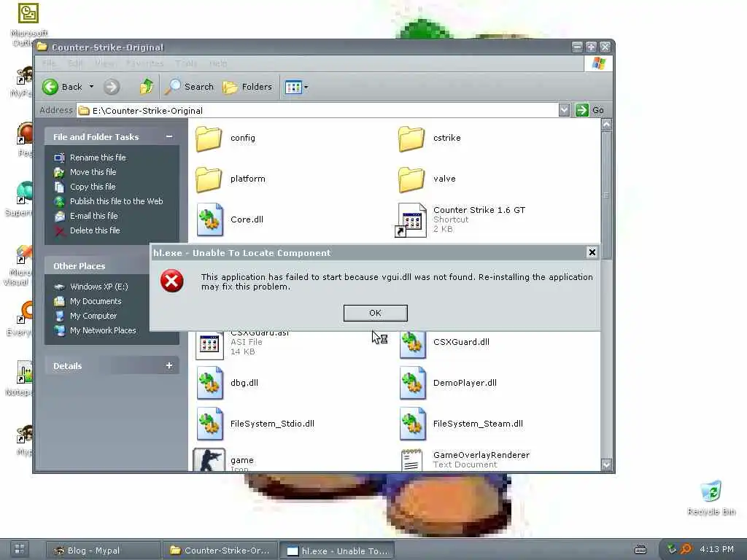
Task: Switch to hl.exe - Unable To... taskbar button
Action: tap(337, 551)
